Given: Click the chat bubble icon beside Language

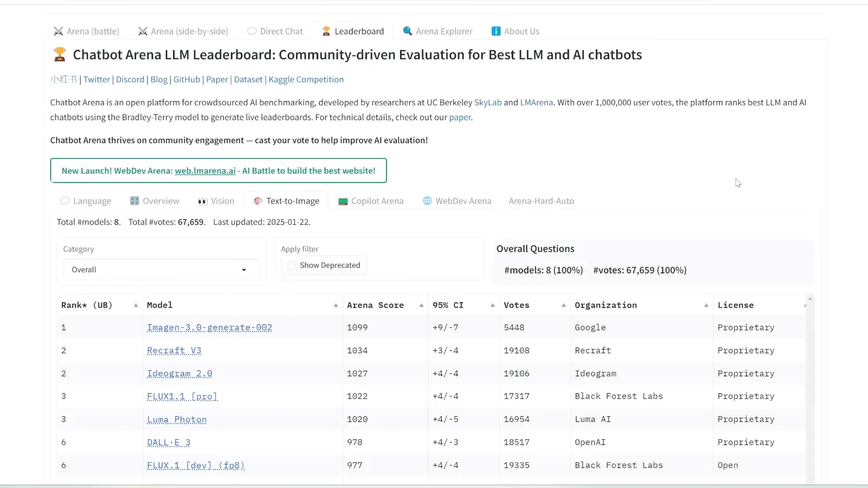Looking at the screenshot, I should coord(65,201).
